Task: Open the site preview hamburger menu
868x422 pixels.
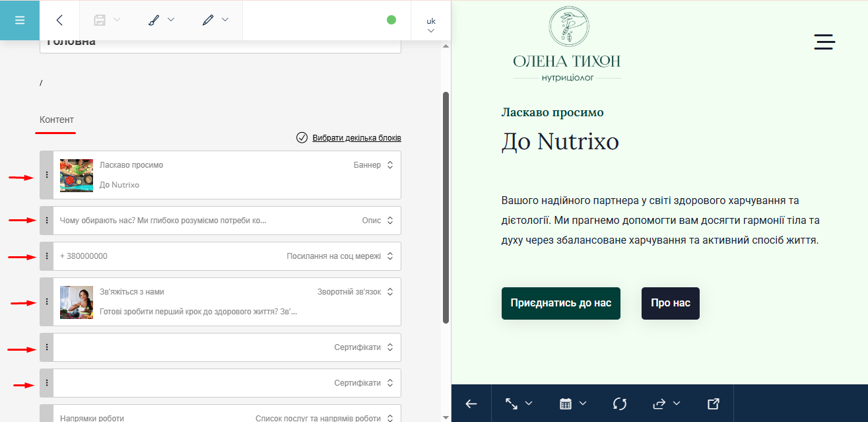Action: [824, 42]
